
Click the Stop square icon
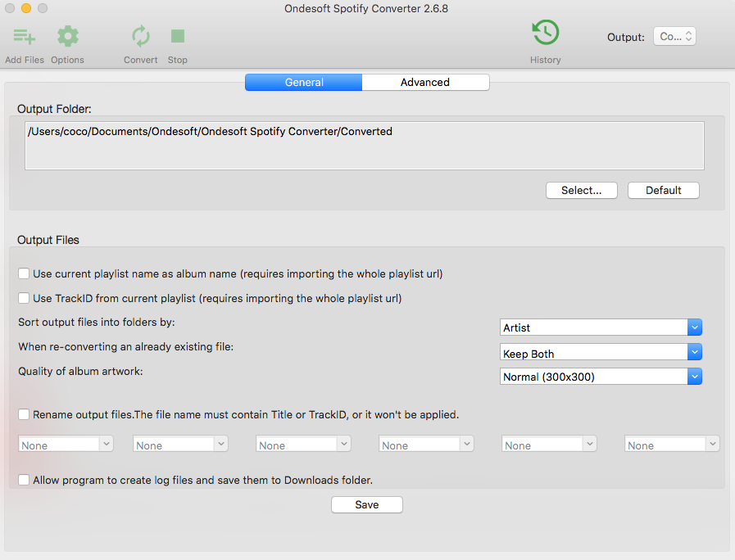(178, 36)
